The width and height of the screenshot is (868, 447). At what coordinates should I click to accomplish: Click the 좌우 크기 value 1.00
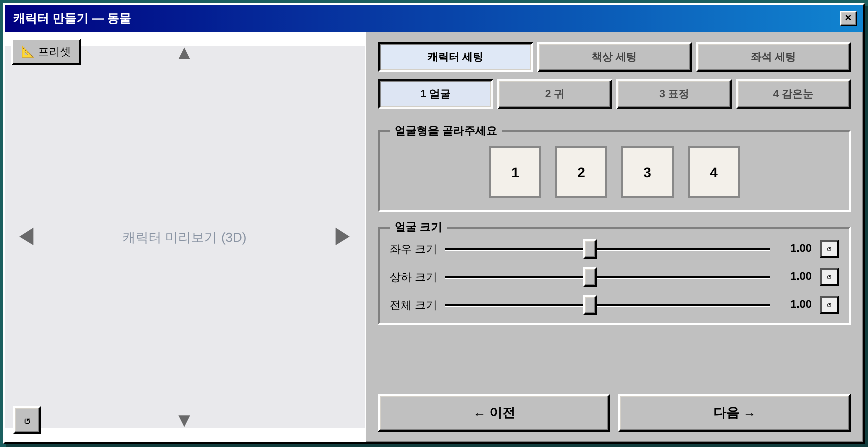coord(801,248)
